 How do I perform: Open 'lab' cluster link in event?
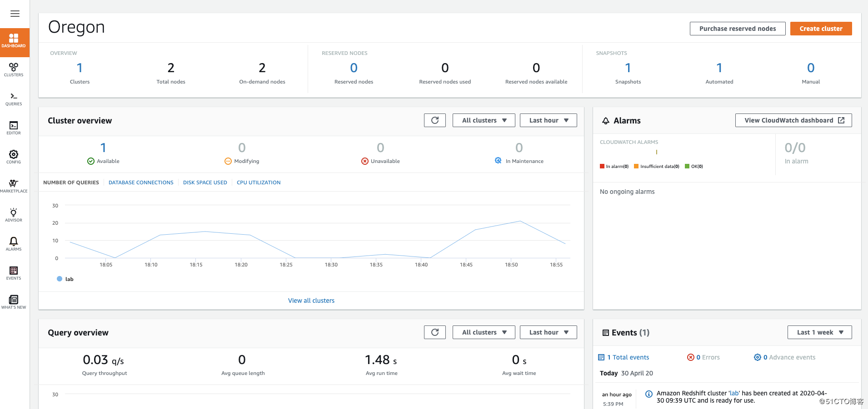click(x=734, y=393)
